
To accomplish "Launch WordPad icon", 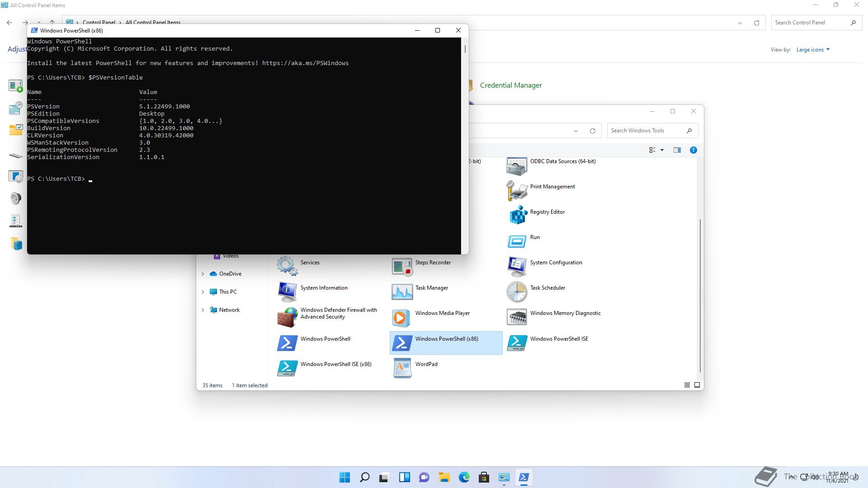I will click(x=402, y=368).
